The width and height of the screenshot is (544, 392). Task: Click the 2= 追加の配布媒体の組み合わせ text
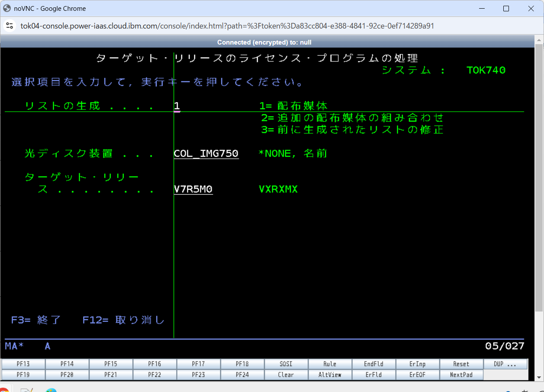352,118
